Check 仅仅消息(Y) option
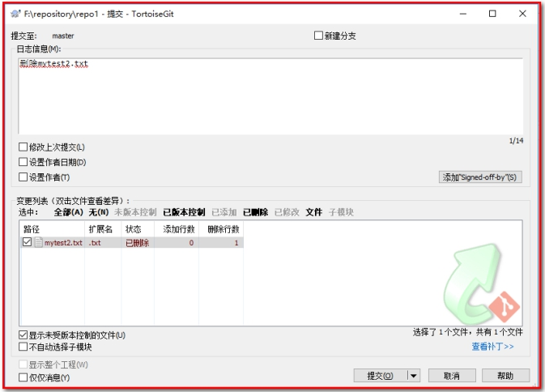This screenshot has height=392, width=545. click(x=23, y=377)
